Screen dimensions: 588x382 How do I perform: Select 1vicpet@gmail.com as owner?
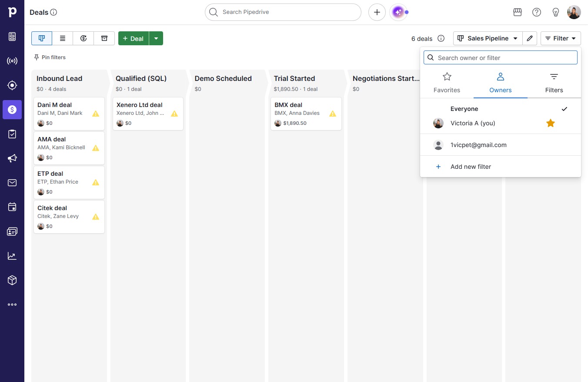501,145
